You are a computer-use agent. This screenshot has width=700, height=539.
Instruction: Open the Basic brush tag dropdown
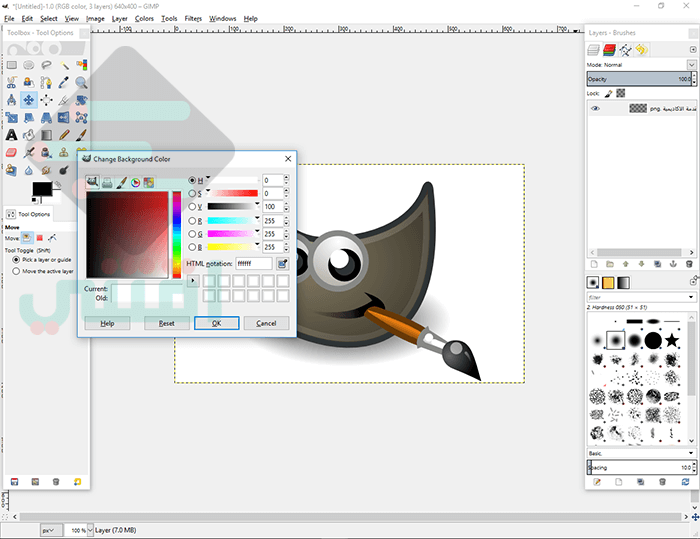691,453
